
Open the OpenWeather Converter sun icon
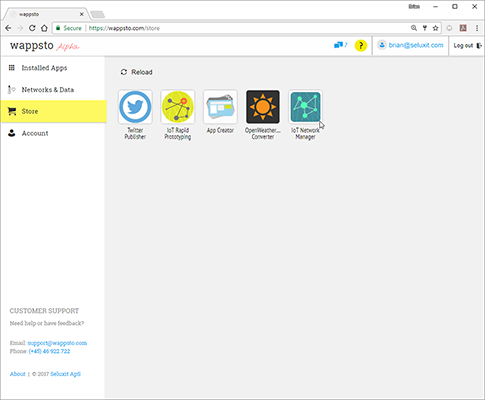pos(263,107)
